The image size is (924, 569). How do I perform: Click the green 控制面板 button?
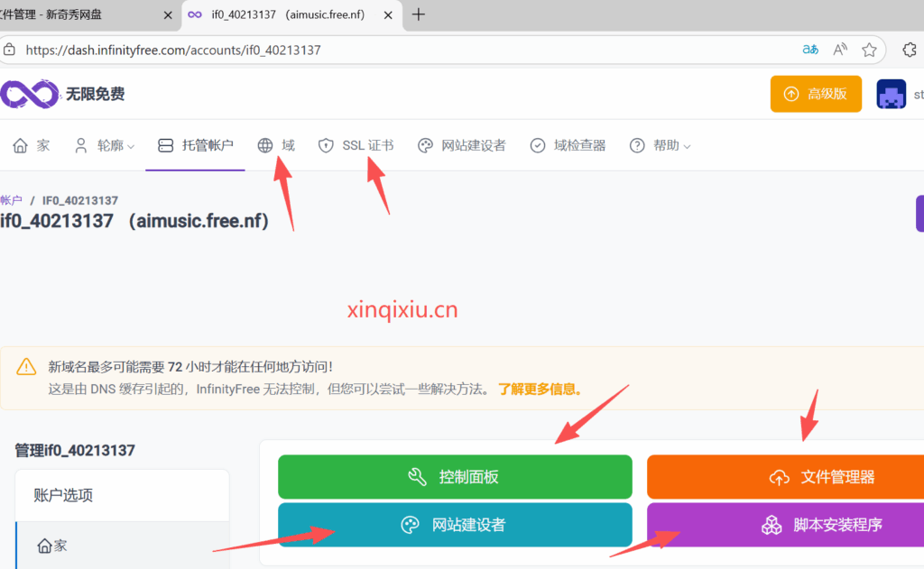click(455, 477)
